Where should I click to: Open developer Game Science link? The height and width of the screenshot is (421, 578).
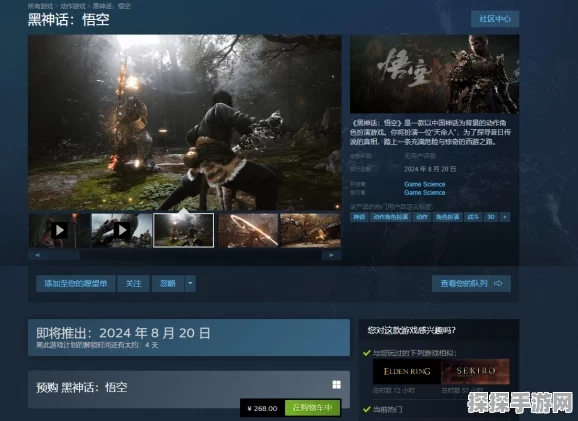(425, 184)
